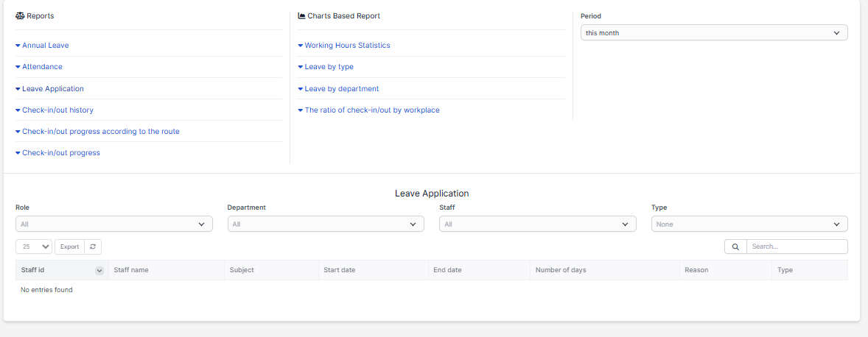Click the Staff id sort toggle icon
The height and width of the screenshot is (337, 868).
(x=99, y=271)
